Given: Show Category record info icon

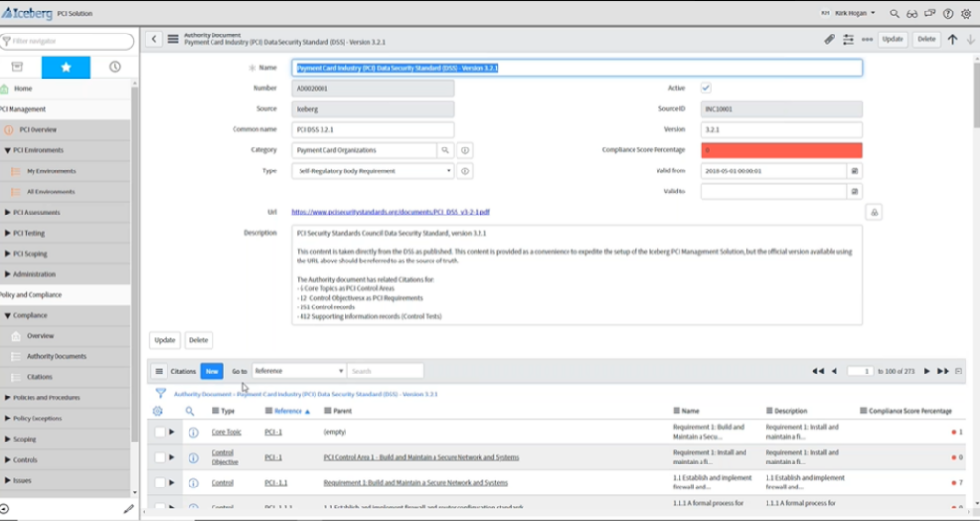Looking at the screenshot, I should pos(464,150).
